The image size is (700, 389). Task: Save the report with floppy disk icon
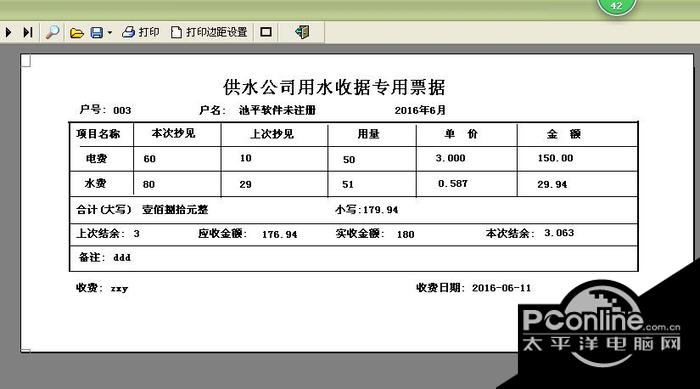point(96,33)
